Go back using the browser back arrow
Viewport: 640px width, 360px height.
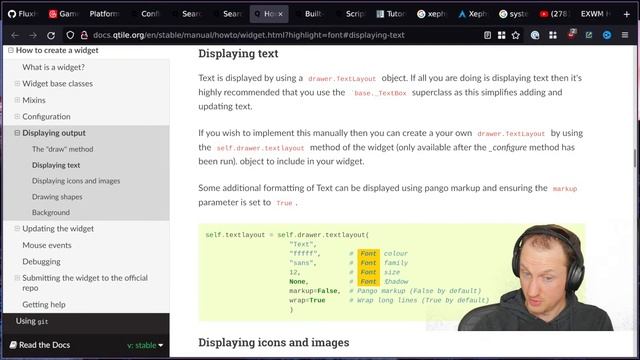click(x=15, y=35)
